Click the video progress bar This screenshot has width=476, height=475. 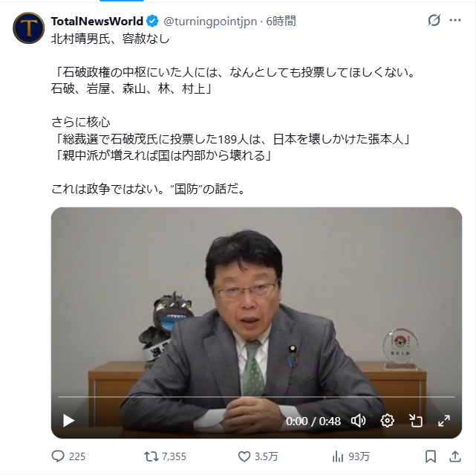click(x=256, y=397)
